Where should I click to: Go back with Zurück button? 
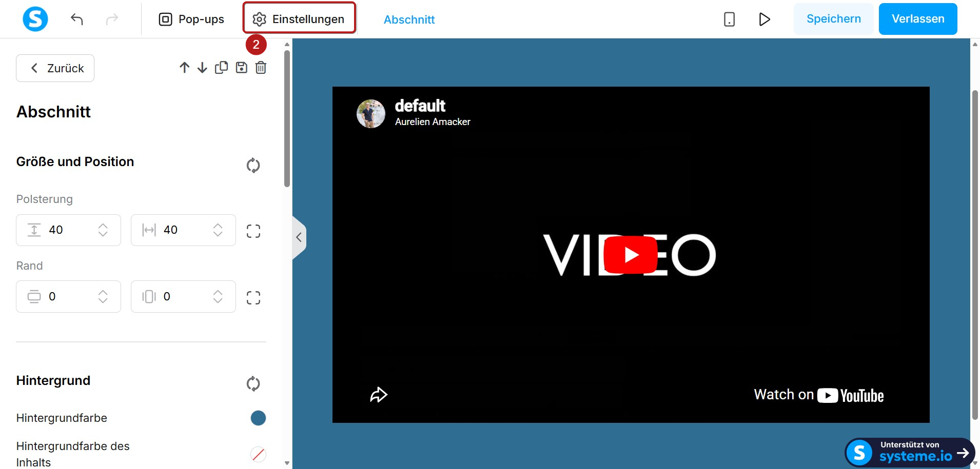click(55, 68)
